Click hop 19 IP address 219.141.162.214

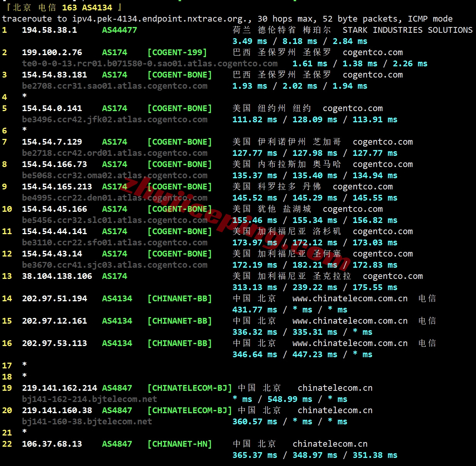coord(59,388)
